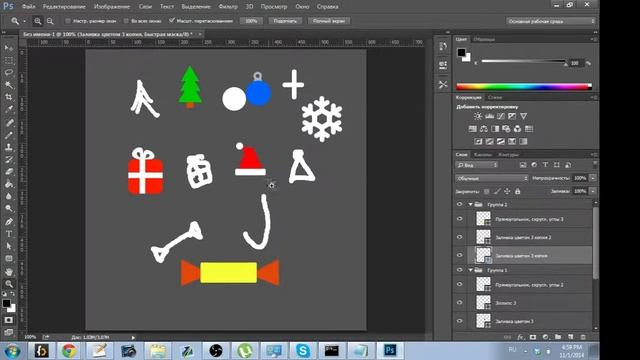This screenshot has width=640, height=360.
Task: Collapse the Группа 1 group
Action: coord(471,270)
